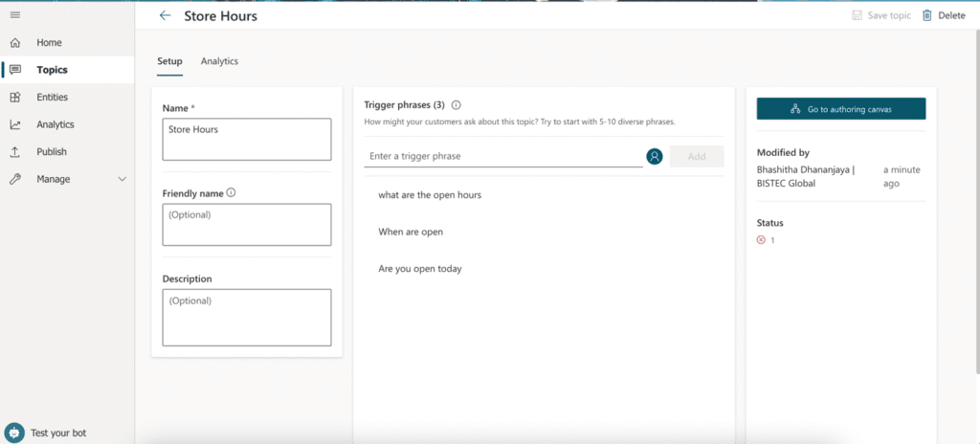Viewport: 980px width, 444px height.
Task: Click the info icon next to Friendly name
Action: click(x=231, y=193)
